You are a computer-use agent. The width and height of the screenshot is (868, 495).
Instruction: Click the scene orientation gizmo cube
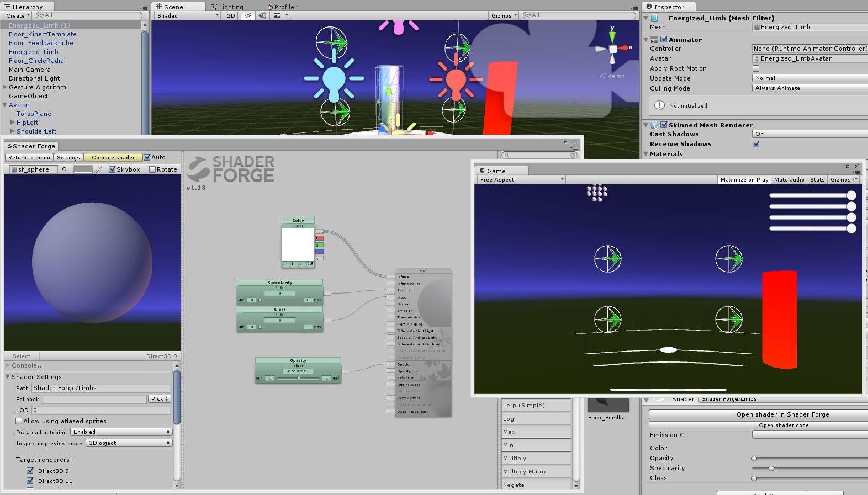[612, 49]
